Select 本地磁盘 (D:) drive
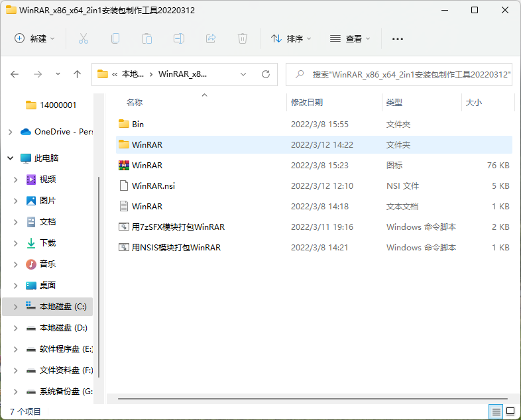This screenshot has width=521, height=420. 57,328
